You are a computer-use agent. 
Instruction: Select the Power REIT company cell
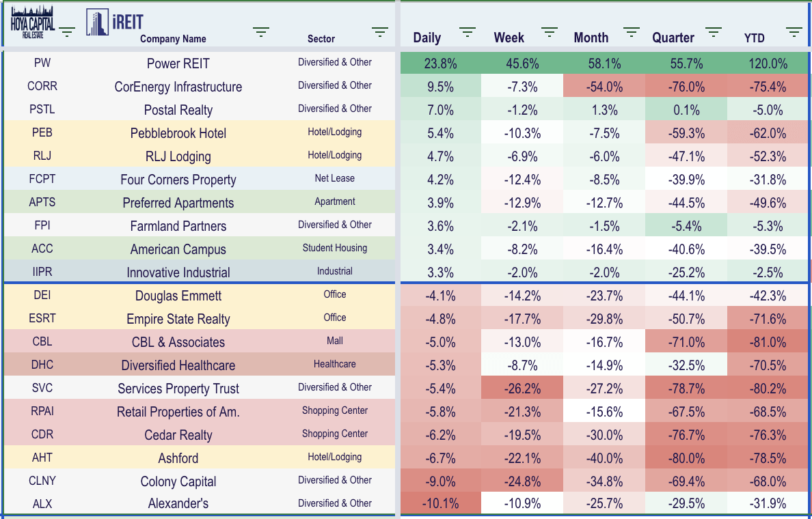pyautogui.click(x=178, y=64)
